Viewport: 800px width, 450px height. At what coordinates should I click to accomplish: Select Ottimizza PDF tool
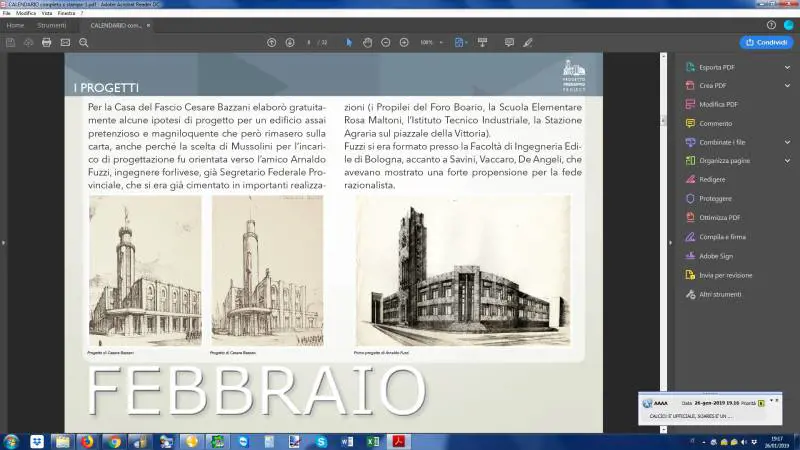point(720,217)
